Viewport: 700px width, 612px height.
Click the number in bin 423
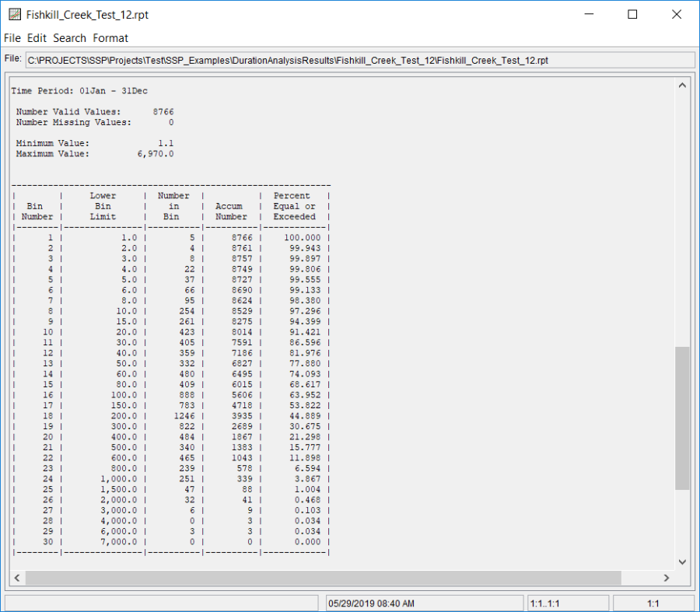187,332
